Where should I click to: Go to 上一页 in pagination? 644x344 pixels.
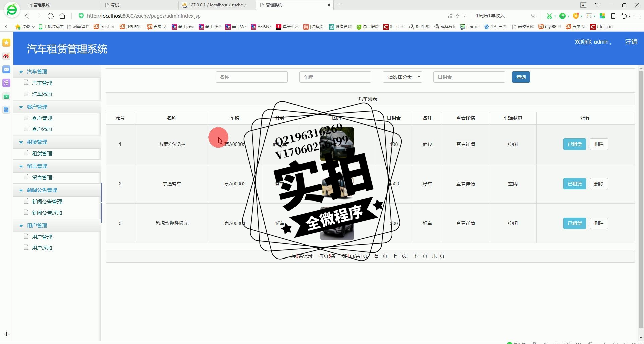pos(399,256)
